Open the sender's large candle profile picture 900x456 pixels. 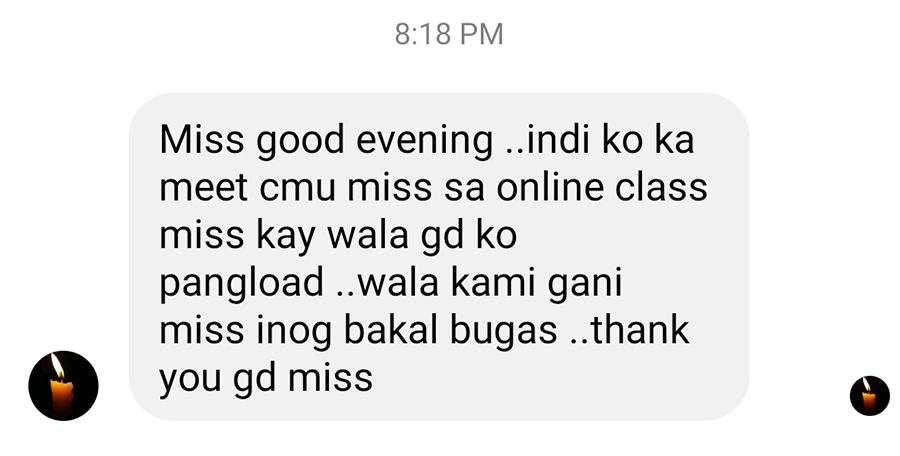coord(63,386)
